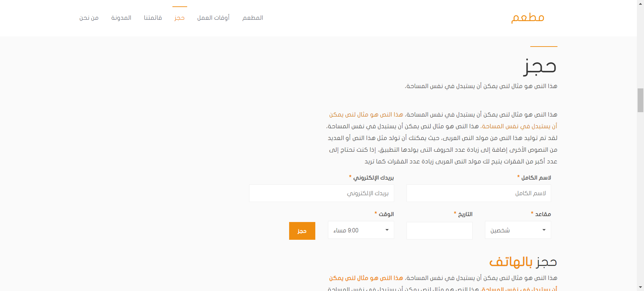Visit المدونة in the top navigation
Image resolution: width=644 pixels, height=291 pixels.
coord(121,18)
